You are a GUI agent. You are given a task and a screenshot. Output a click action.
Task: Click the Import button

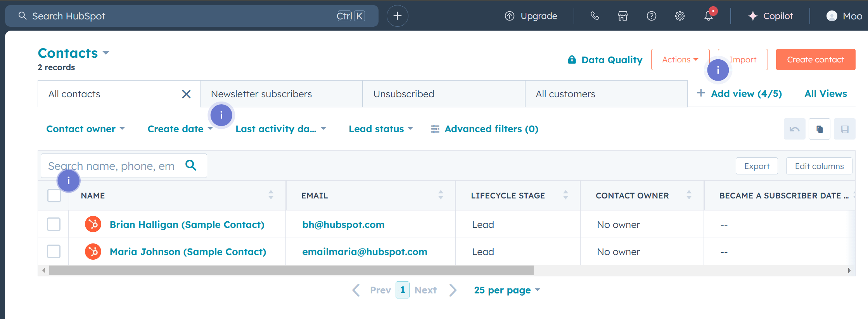(743, 60)
